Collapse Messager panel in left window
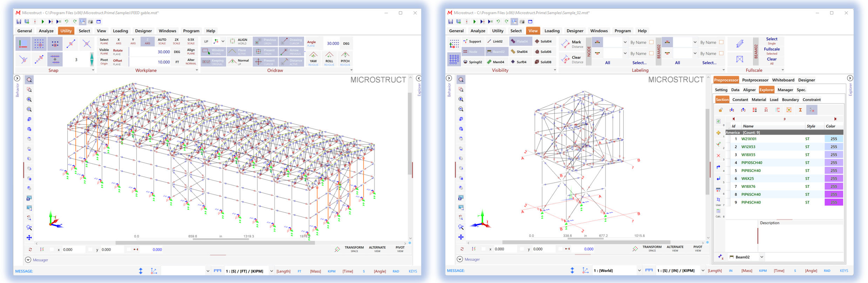This screenshot has height=283, width=868. point(28,260)
